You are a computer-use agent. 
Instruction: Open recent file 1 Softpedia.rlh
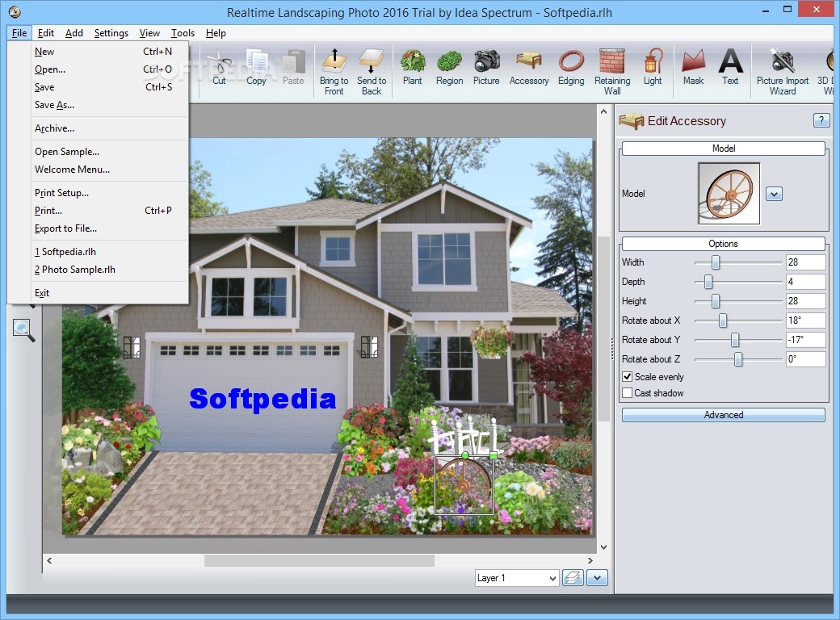click(x=98, y=252)
